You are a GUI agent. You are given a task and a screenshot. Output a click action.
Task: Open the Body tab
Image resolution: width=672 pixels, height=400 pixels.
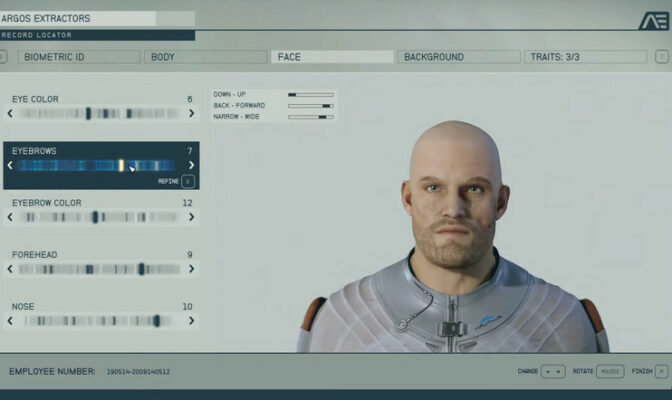(205, 57)
